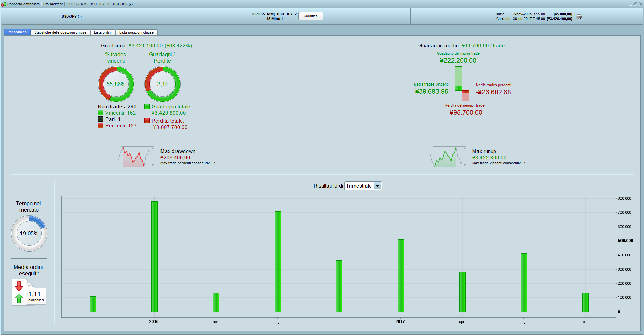This screenshot has height=335, width=644.
Task: Open the Trimestrale period dropdown
Action: click(363, 186)
